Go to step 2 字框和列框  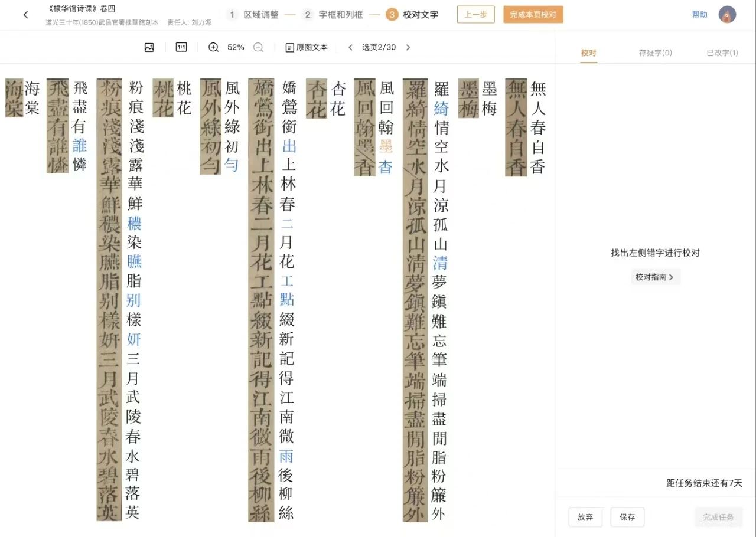point(333,15)
